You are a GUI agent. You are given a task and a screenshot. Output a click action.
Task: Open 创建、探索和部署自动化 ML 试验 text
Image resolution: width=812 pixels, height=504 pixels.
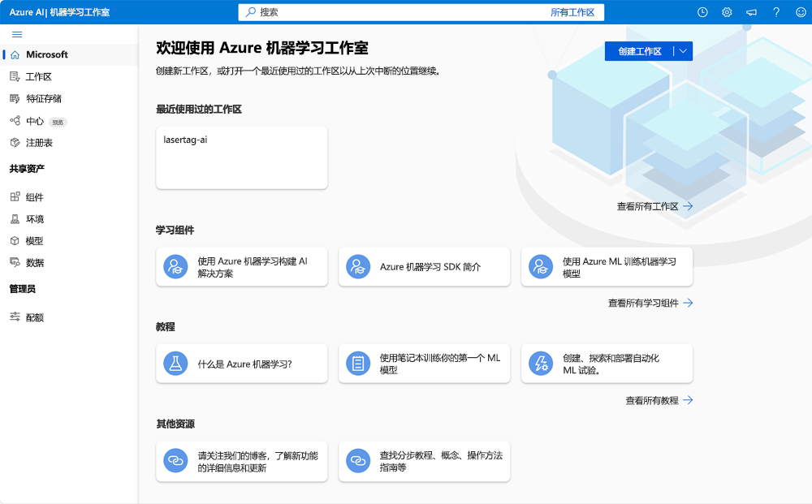click(x=611, y=364)
